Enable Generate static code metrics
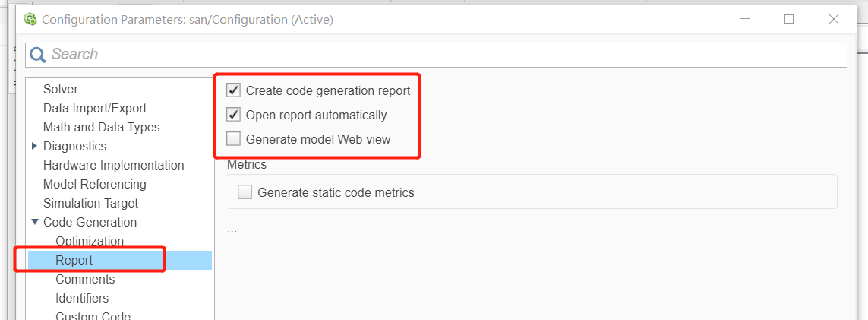868x320 pixels. [245, 192]
